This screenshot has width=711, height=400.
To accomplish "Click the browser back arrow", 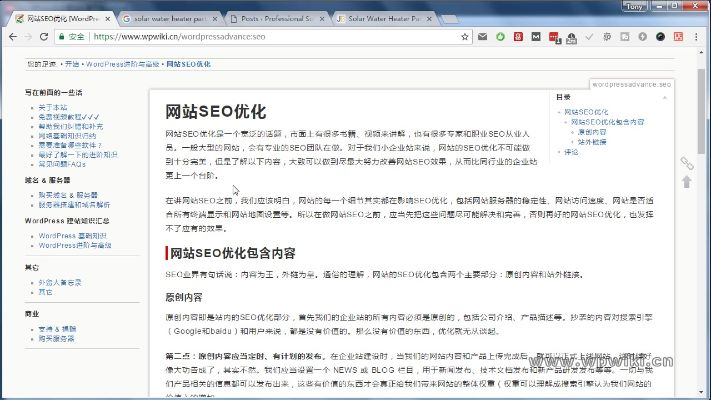I will [12, 38].
